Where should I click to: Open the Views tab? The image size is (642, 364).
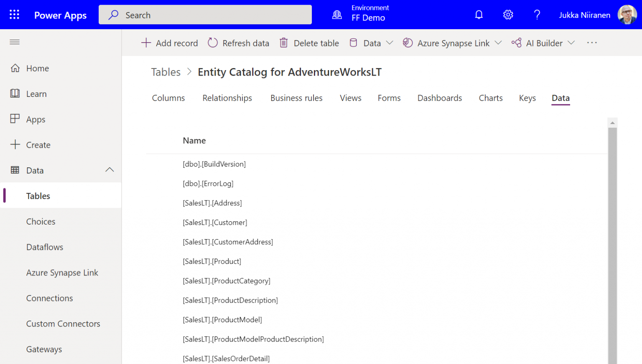click(351, 98)
